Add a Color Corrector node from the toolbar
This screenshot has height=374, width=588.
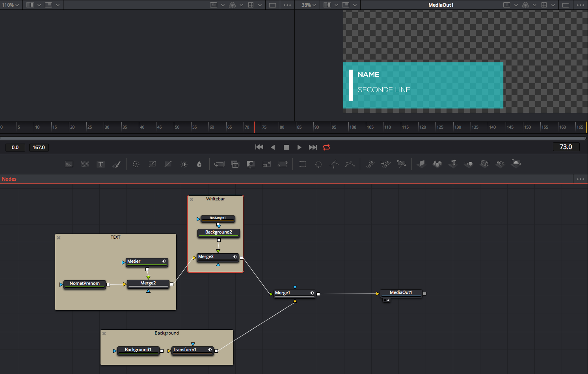[x=136, y=164]
